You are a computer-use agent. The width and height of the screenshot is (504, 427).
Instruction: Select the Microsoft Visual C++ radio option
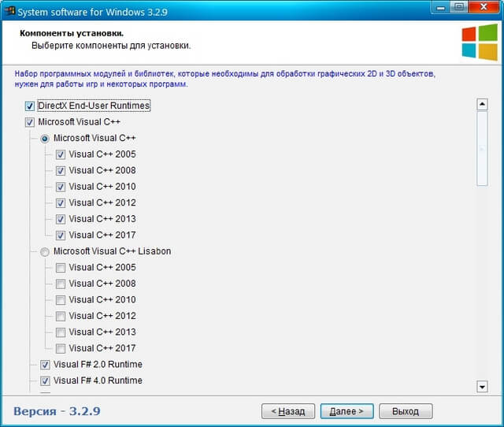pyautogui.click(x=45, y=139)
